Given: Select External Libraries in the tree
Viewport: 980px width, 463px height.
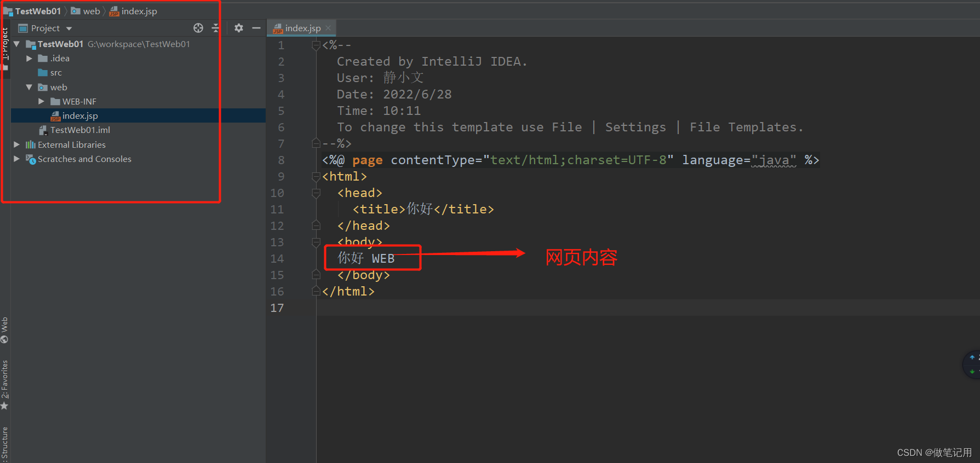Looking at the screenshot, I should pos(72,144).
